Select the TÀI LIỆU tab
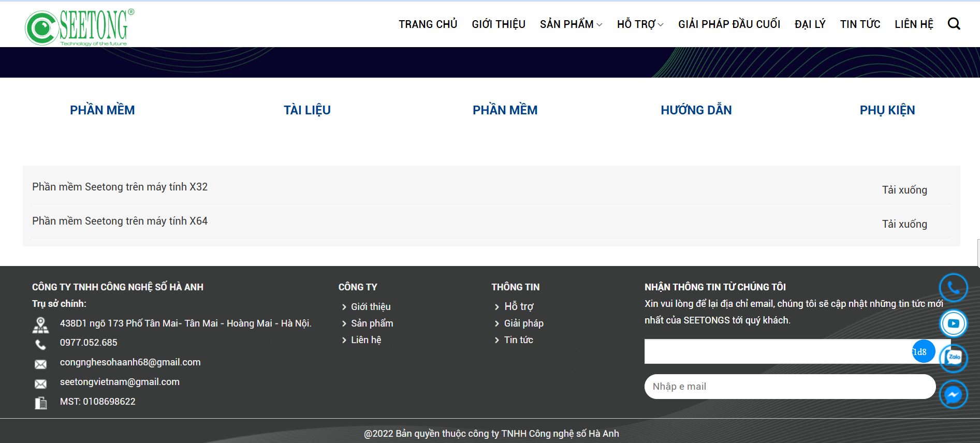 (307, 110)
